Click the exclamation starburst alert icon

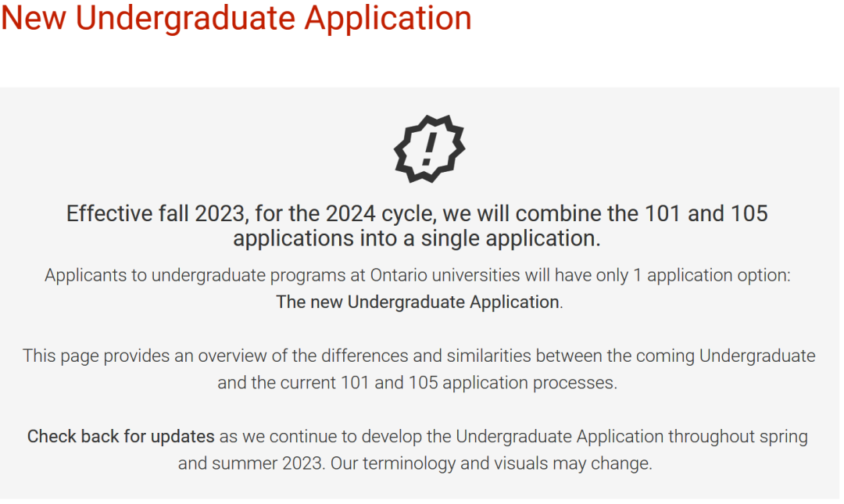(x=429, y=148)
